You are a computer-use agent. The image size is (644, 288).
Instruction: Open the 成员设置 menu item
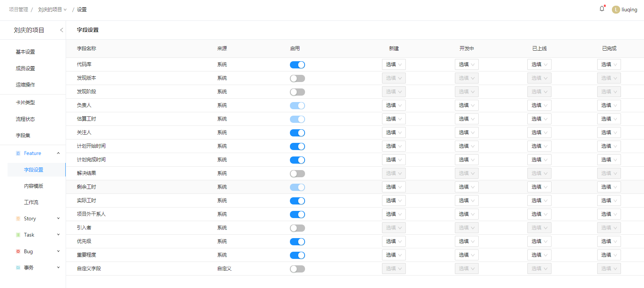(x=25, y=68)
